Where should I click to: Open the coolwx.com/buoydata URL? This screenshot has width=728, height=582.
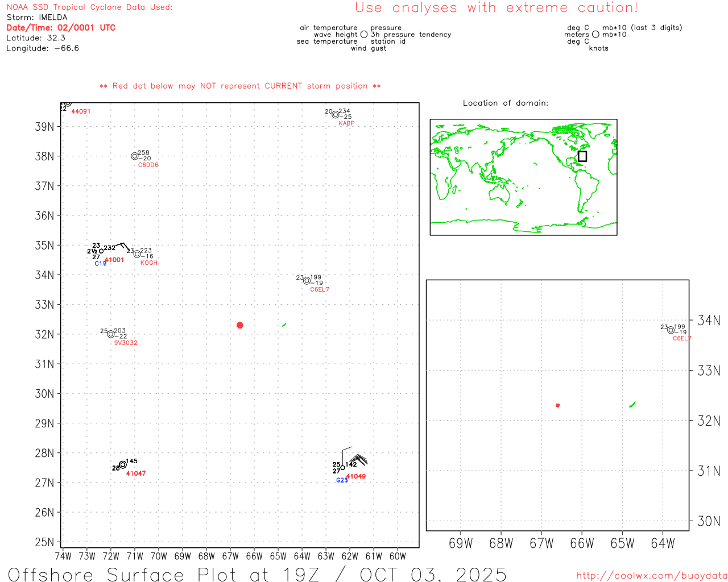pos(652,576)
